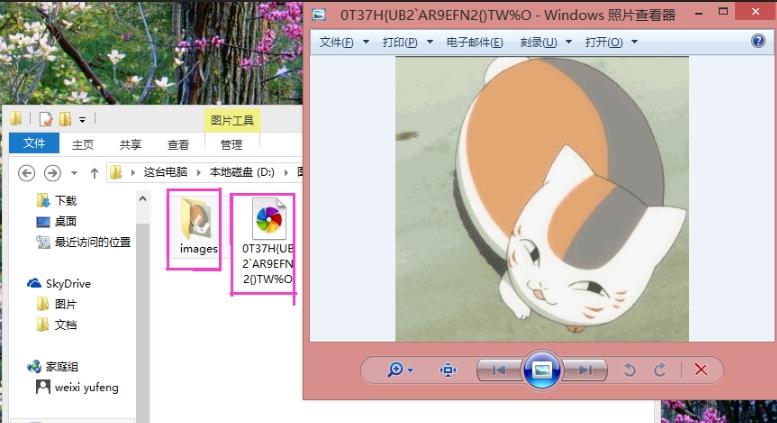Click 这台电脑 in address bar
777x423 pixels.
(166, 172)
